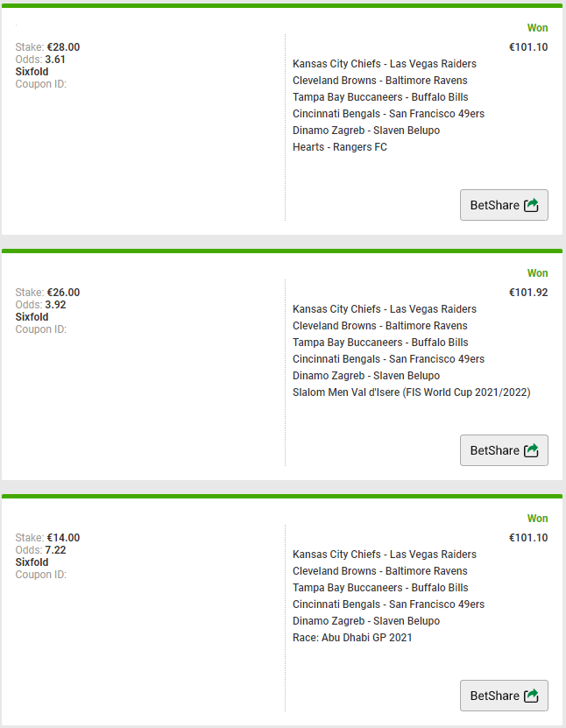
Task: Click Dinamo Zagreb match in second coupon
Action: point(366,376)
